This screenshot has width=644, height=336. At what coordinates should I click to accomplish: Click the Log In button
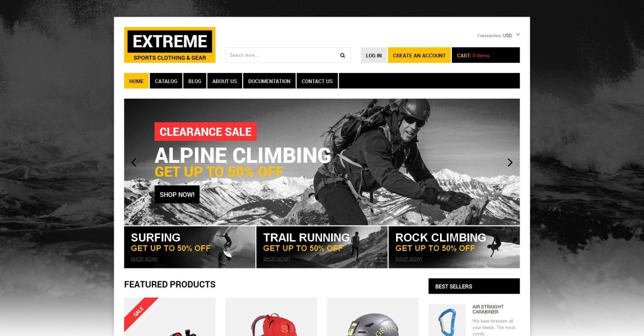(374, 55)
